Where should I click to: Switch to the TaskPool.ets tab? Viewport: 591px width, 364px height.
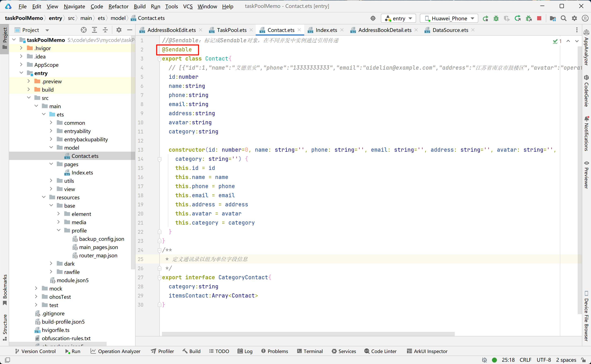point(231,30)
